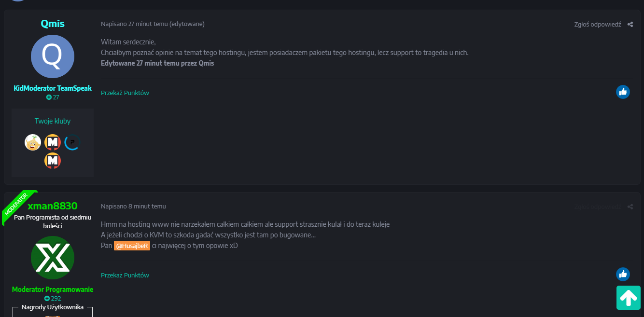Click 'Przekaż Punktów' under Qmis's post

click(x=125, y=93)
